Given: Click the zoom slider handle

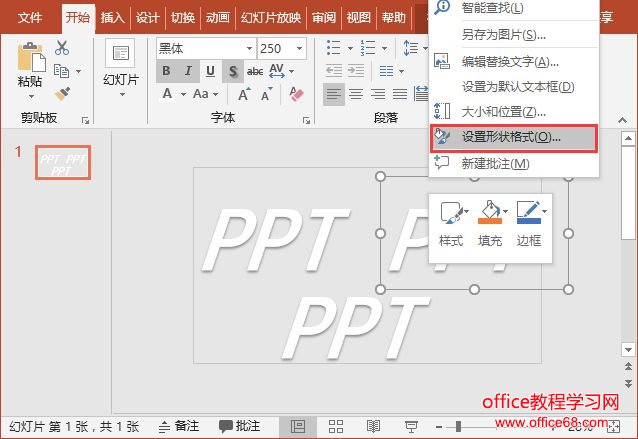Looking at the screenshot, I should pyautogui.click(x=459, y=426).
